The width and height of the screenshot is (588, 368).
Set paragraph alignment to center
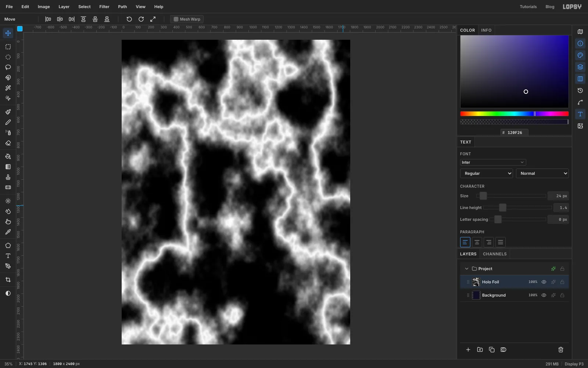pos(477,242)
